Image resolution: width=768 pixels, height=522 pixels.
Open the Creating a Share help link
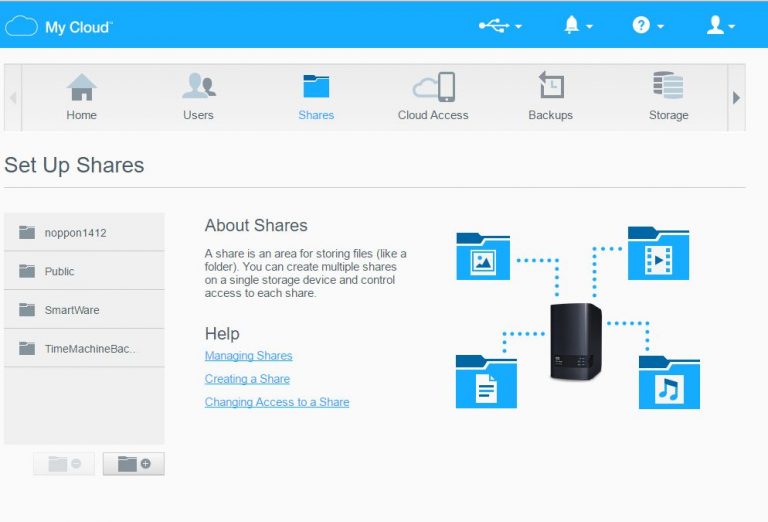[x=247, y=379]
